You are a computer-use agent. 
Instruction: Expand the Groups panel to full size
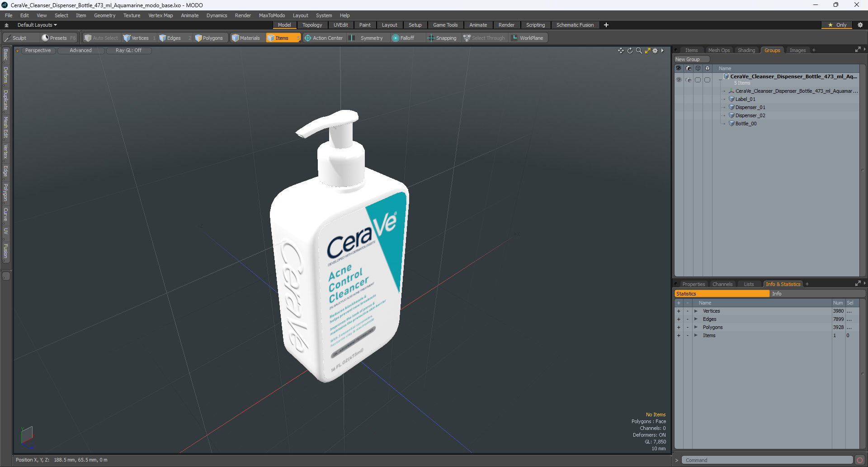tap(858, 50)
